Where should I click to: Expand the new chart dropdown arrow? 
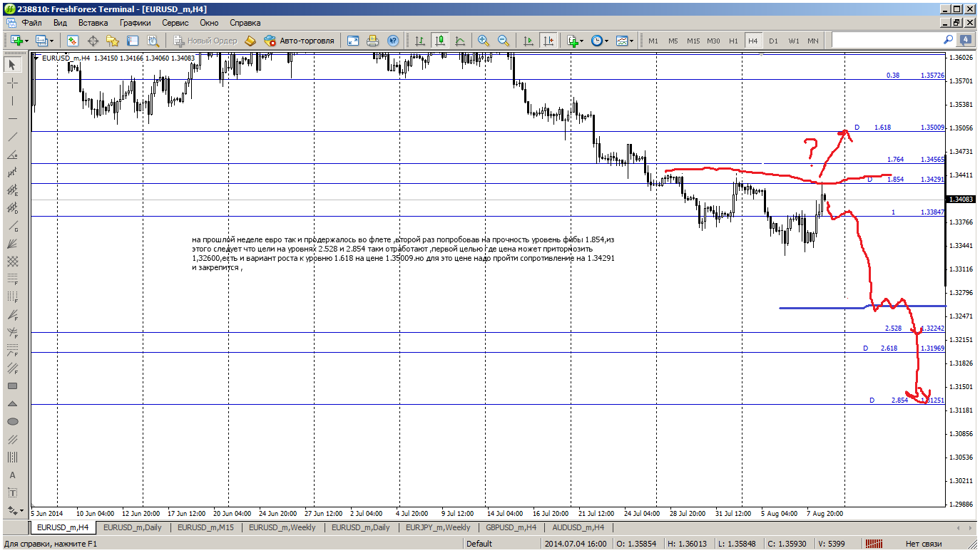click(x=26, y=41)
